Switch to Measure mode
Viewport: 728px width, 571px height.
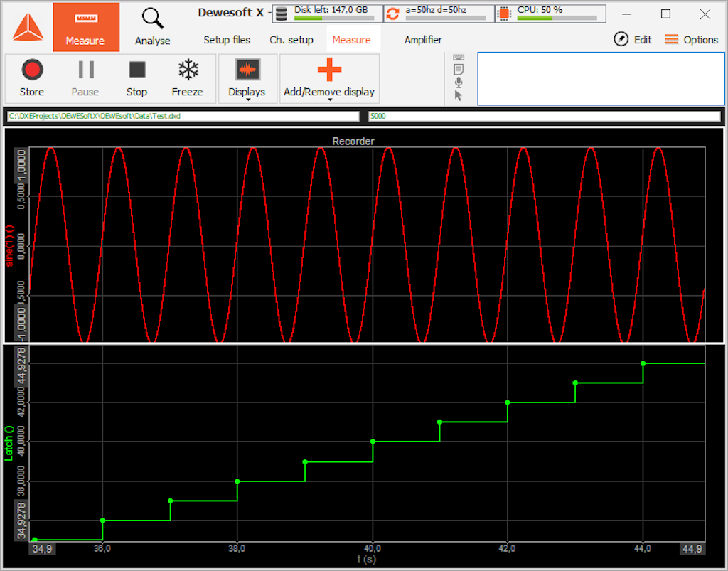(86, 27)
